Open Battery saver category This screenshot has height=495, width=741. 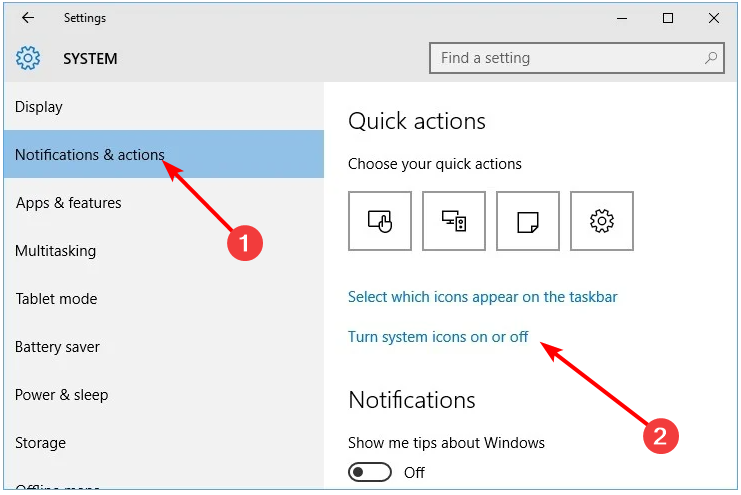164,347
